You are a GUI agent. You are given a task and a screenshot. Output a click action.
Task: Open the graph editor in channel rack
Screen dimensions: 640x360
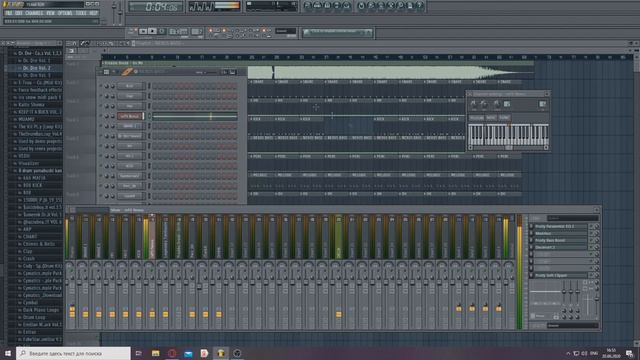pos(225,72)
